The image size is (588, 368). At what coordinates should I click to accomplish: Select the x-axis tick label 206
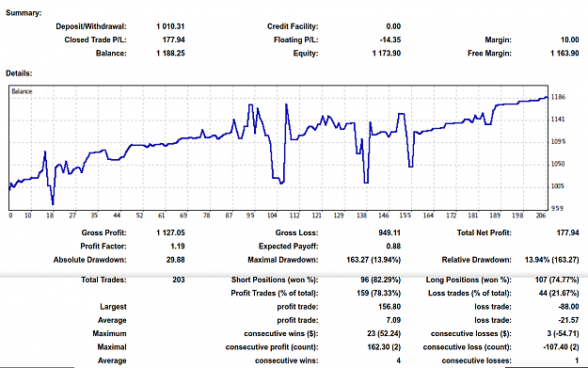[541, 216]
